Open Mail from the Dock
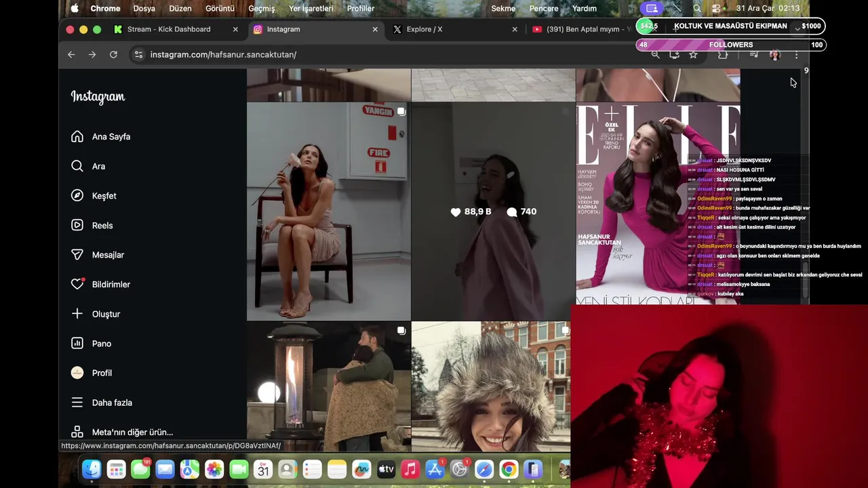 pos(165,469)
